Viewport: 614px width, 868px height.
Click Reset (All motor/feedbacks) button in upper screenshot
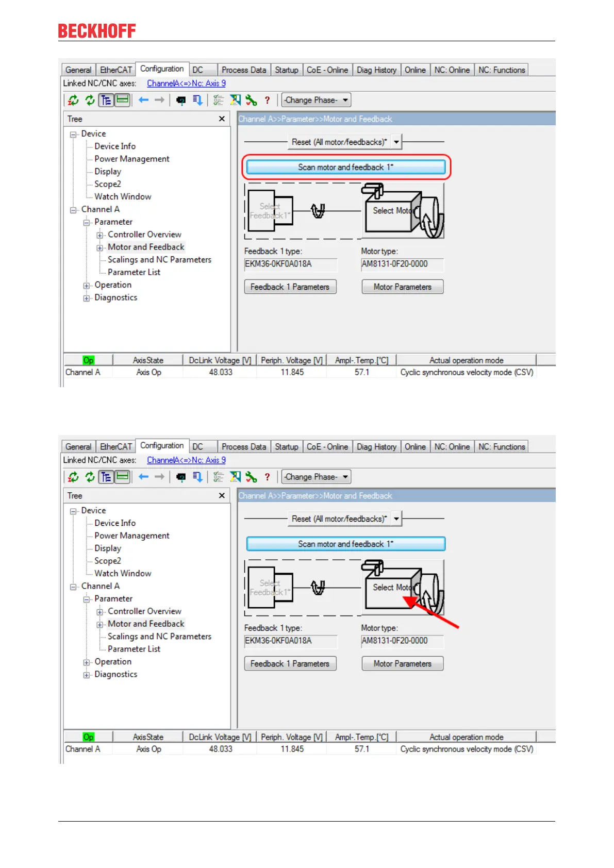pyautogui.click(x=339, y=142)
